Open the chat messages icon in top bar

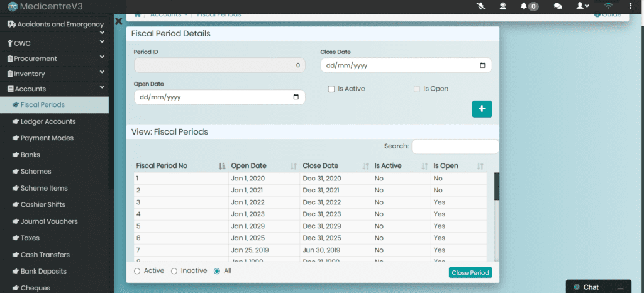558,6
